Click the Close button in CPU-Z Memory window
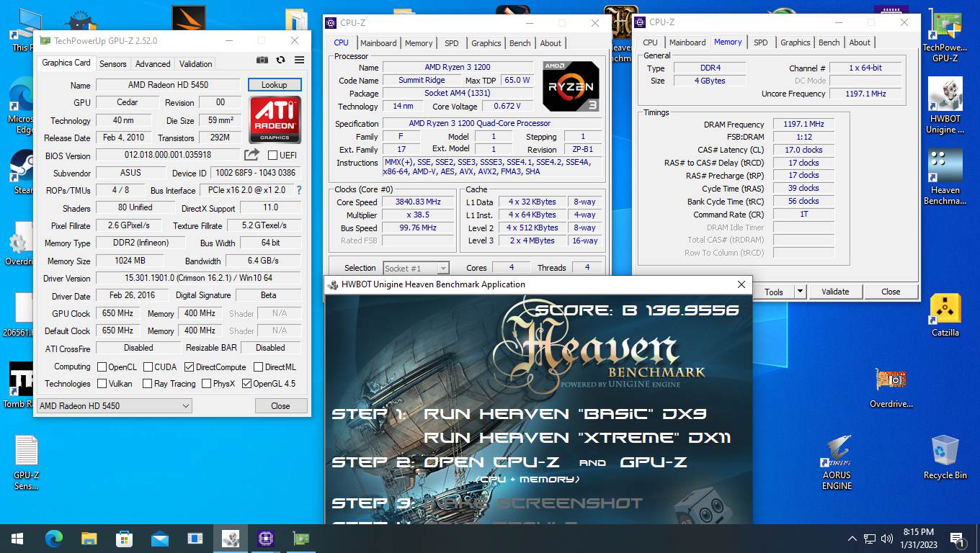 pos(891,292)
